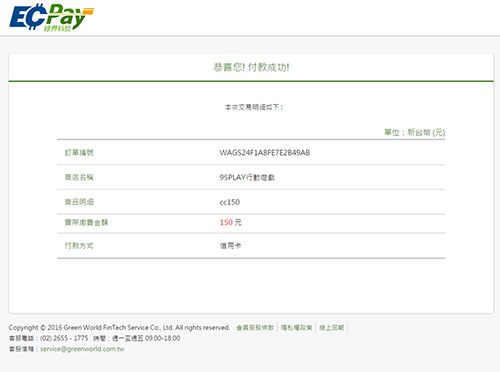Click the 付款成功 success heading
Image resolution: width=500 pixels, height=372 pixels.
(251, 67)
